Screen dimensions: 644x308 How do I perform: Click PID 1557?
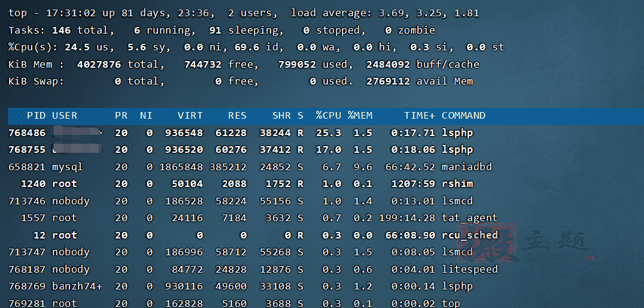[x=34, y=218]
